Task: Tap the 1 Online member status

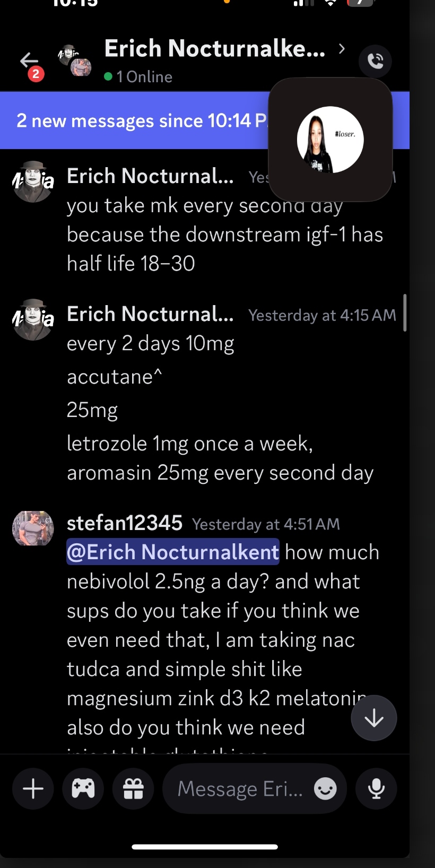Action: [x=138, y=77]
